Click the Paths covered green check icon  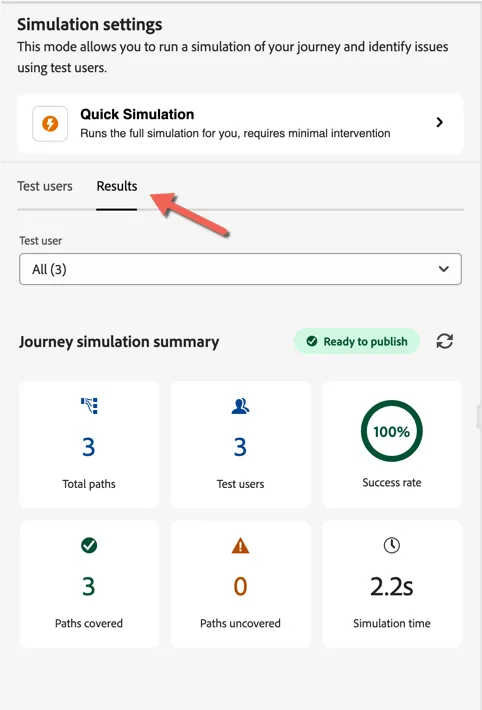(x=89, y=546)
